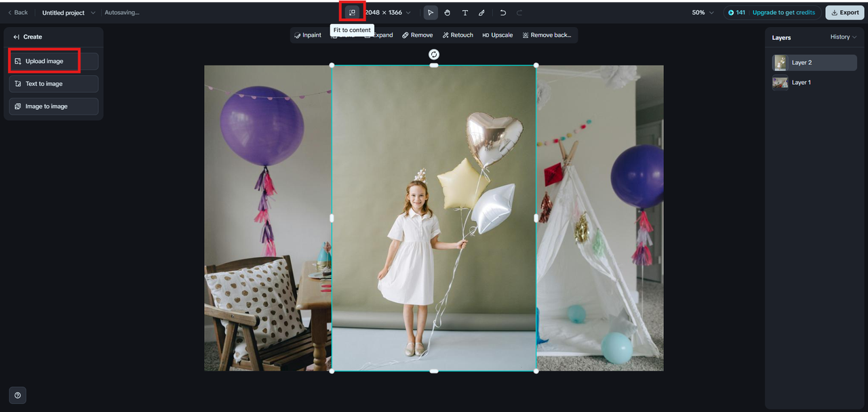Screen dimensions: 868x412
Task: Select Layer 1 in Layers panel
Action: (x=814, y=83)
